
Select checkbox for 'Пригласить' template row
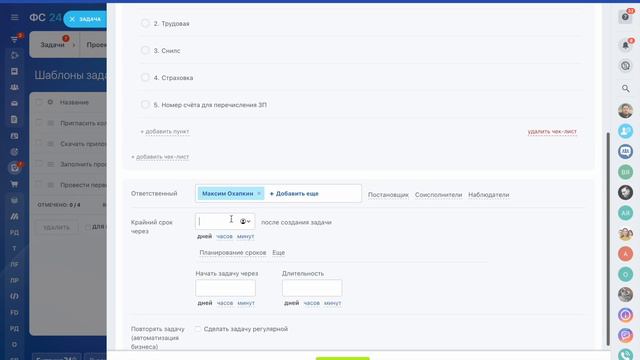pos(39,123)
